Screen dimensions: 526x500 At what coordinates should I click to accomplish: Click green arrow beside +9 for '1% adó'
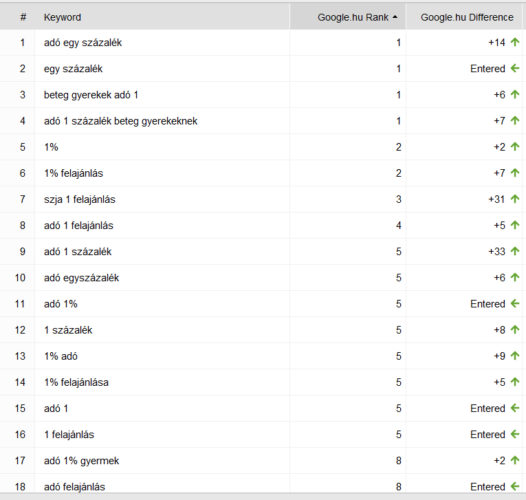coord(515,356)
